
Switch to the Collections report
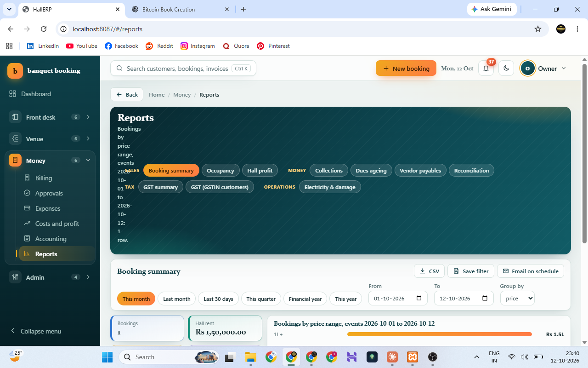click(329, 171)
